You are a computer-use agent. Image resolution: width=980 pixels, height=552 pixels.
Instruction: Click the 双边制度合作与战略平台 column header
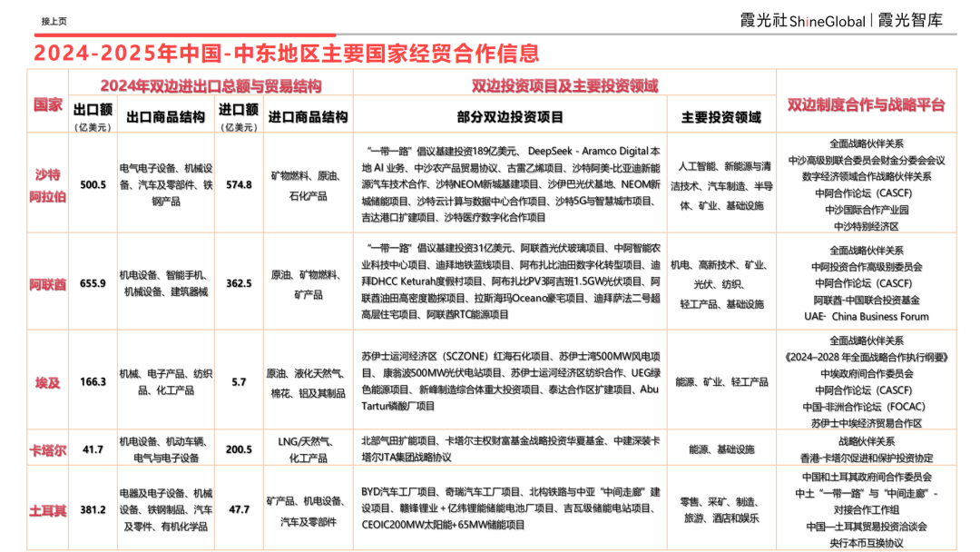point(864,103)
